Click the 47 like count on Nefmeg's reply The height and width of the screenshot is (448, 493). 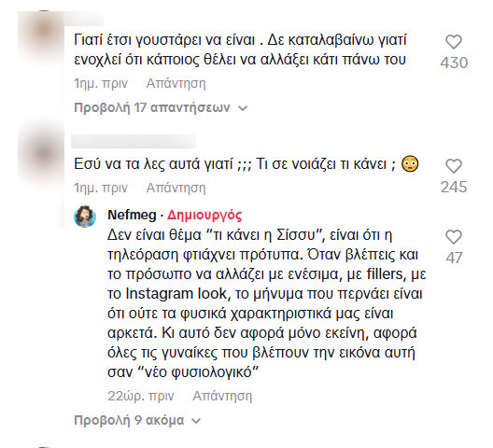coord(454,258)
